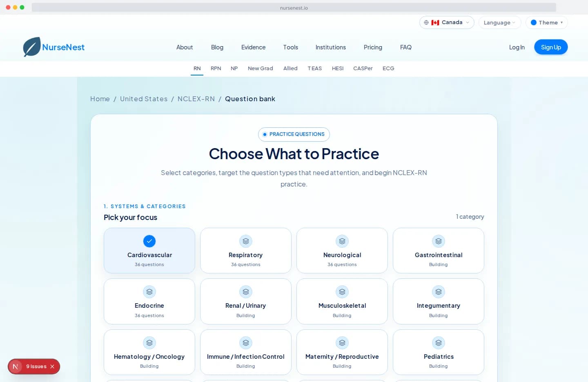Select the Gastrointestinal category card
The image size is (588, 382).
coord(439,251)
